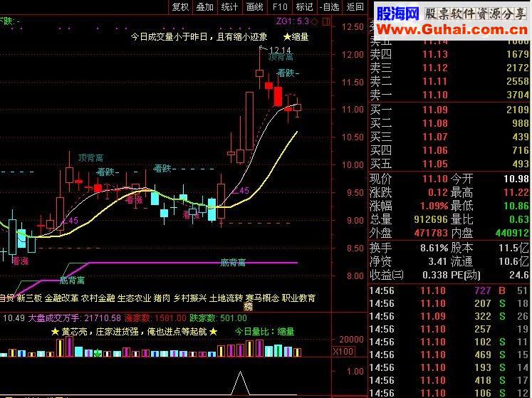532x398 pixels.
Task: Click the window icon beside the diamond
Action: tap(325, 22)
